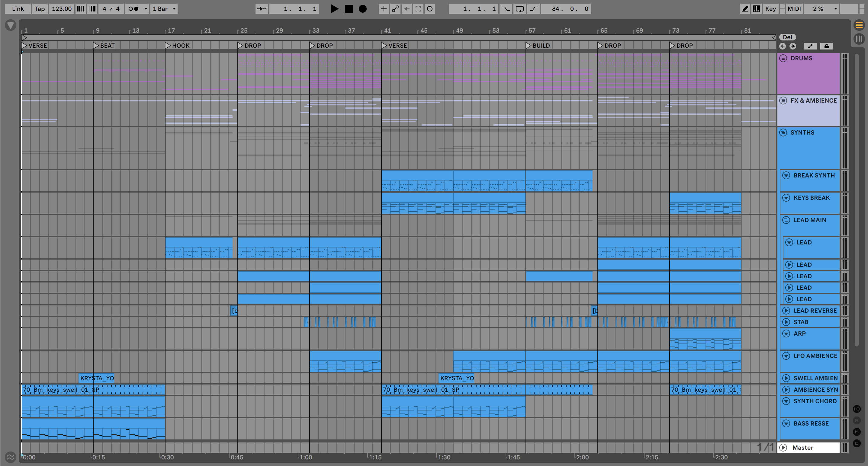Enable Draw Mode pencil

pos(745,9)
